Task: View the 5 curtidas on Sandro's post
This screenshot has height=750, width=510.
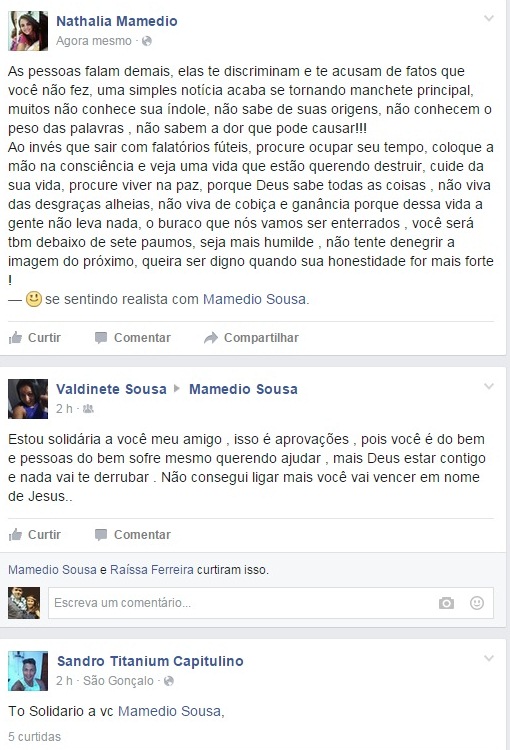Action: point(34,737)
